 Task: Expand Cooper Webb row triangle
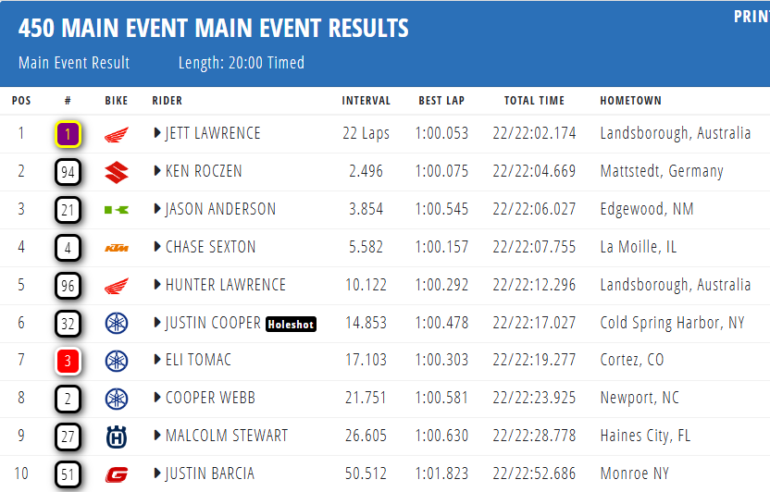157,398
